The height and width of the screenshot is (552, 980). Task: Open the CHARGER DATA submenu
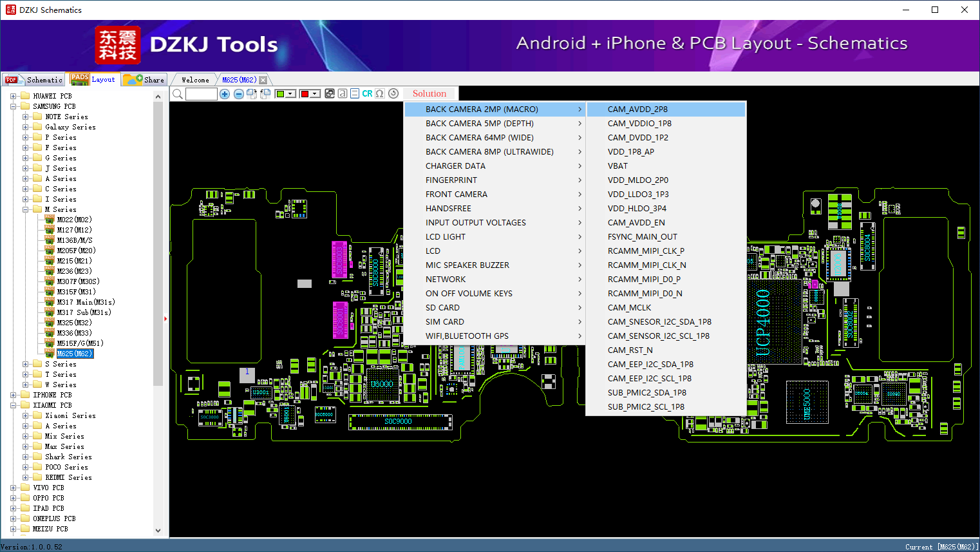point(495,166)
